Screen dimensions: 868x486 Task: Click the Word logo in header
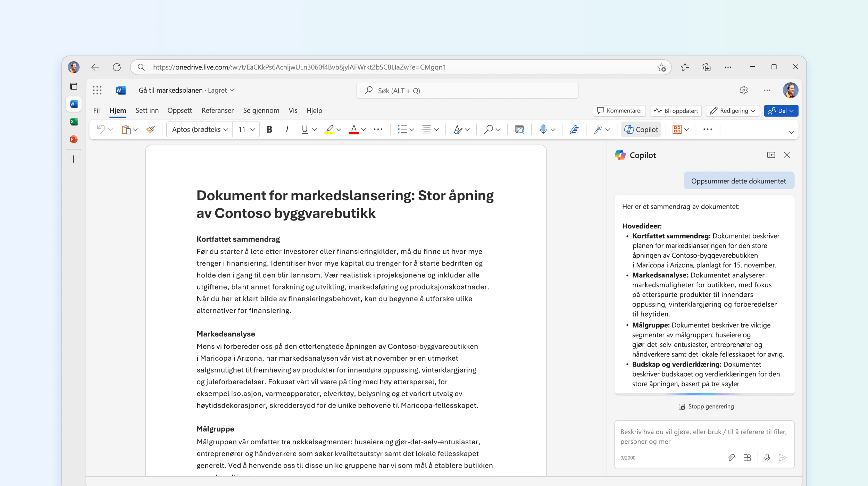[x=120, y=90]
